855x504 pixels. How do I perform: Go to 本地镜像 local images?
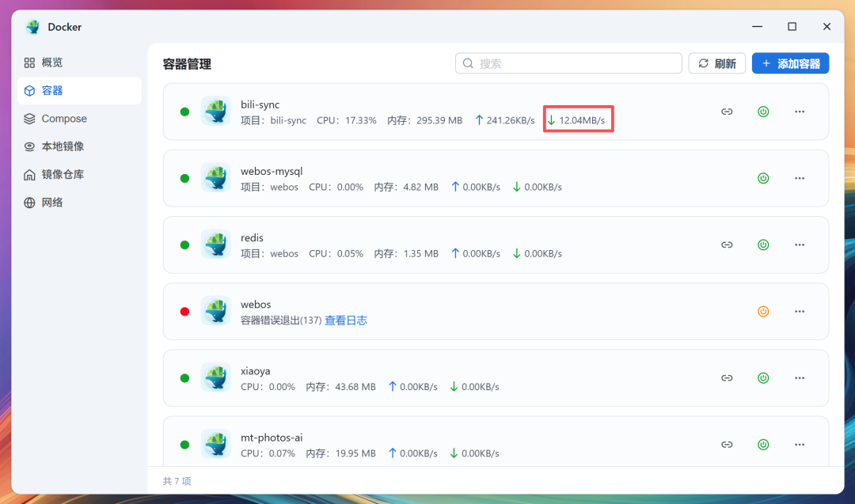pyautogui.click(x=79, y=146)
